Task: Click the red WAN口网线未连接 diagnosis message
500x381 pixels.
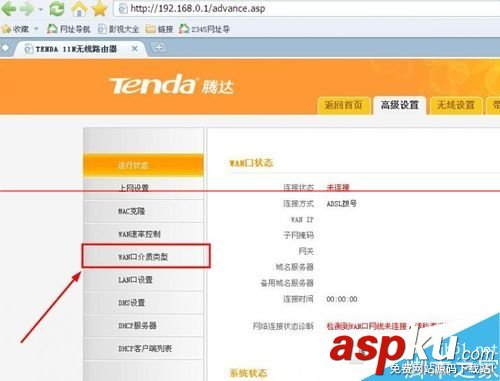Action: coord(387,326)
